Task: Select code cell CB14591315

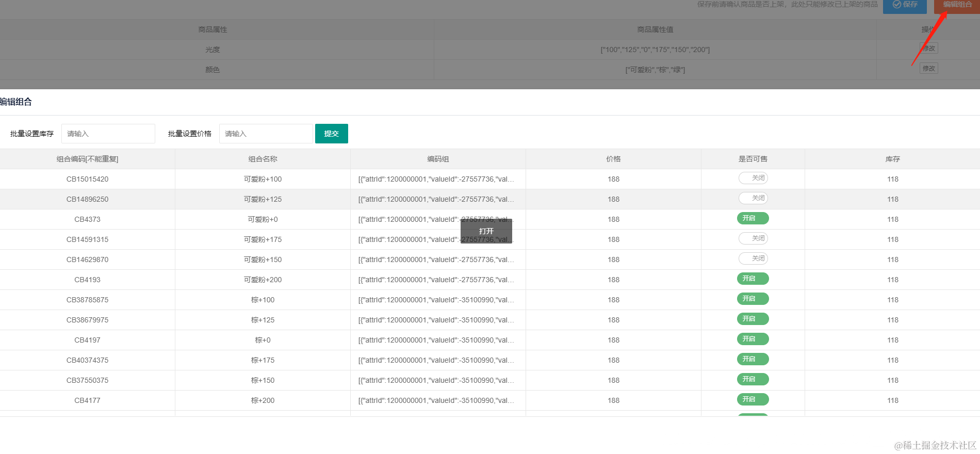Action: [x=88, y=239]
